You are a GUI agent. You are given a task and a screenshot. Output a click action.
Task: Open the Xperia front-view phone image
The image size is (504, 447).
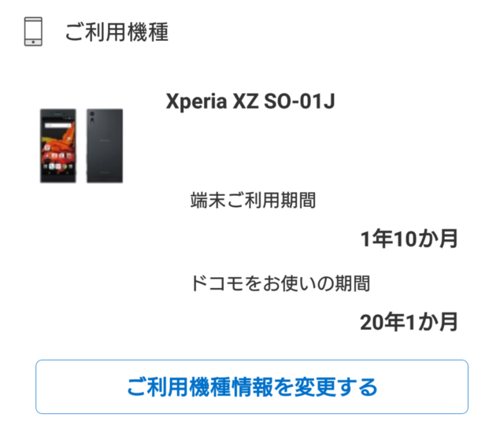click(57, 146)
